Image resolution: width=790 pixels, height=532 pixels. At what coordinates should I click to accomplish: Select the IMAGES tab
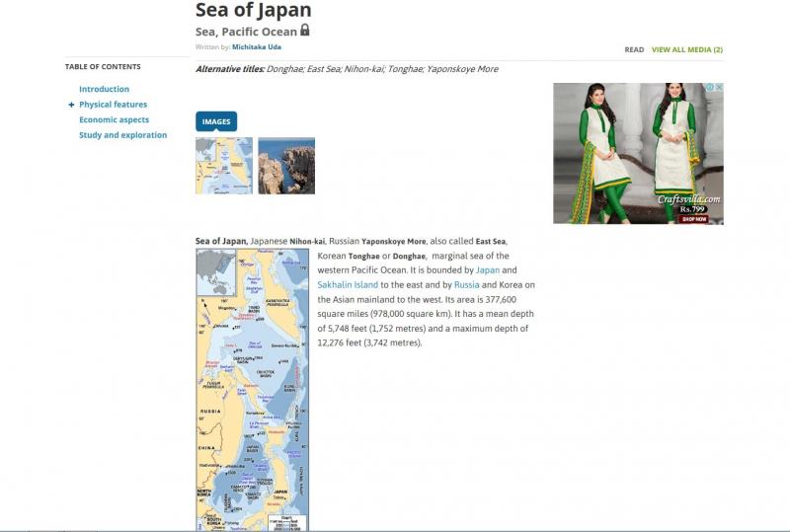[216, 121]
